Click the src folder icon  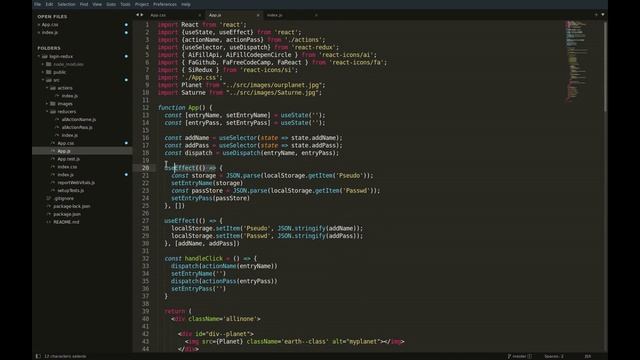[49, 80]
